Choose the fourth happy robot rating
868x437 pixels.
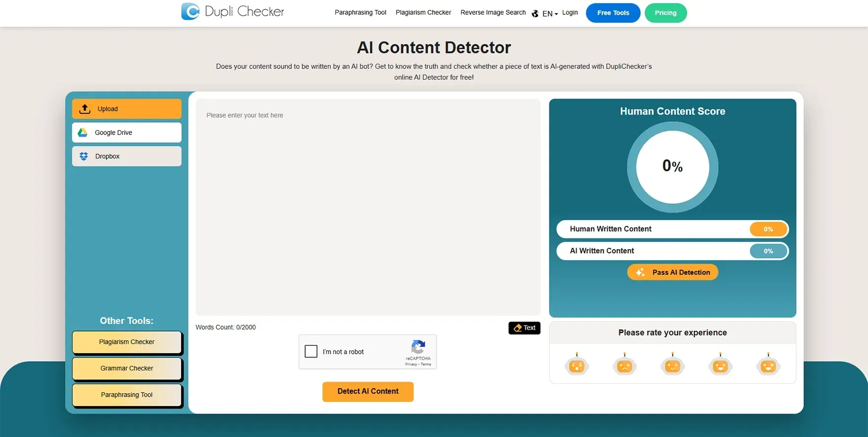coord(720,366)
